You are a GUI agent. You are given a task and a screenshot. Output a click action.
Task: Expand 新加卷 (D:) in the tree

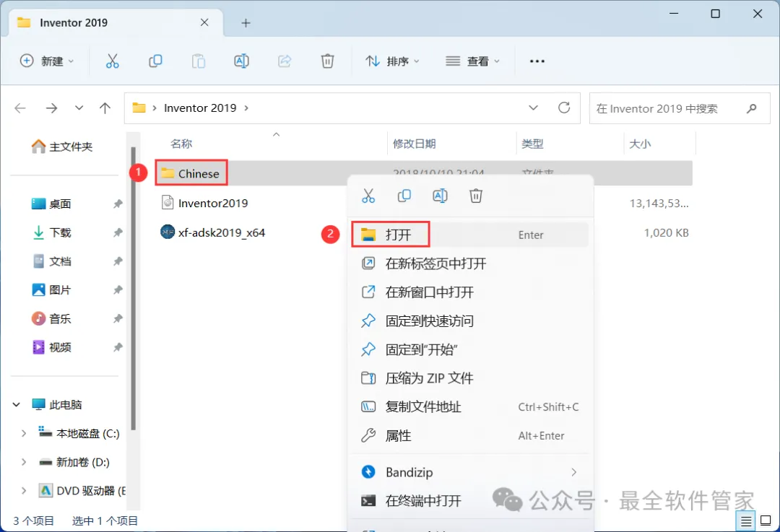[23, 463]
